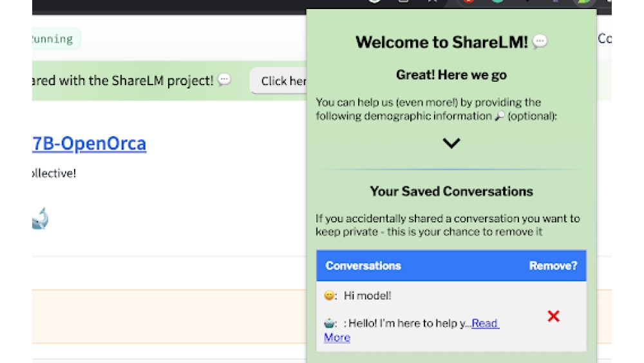Screen dimensions: 644x363
Task: Open the 7B-OpenOrca link
Action: [89, 143]
